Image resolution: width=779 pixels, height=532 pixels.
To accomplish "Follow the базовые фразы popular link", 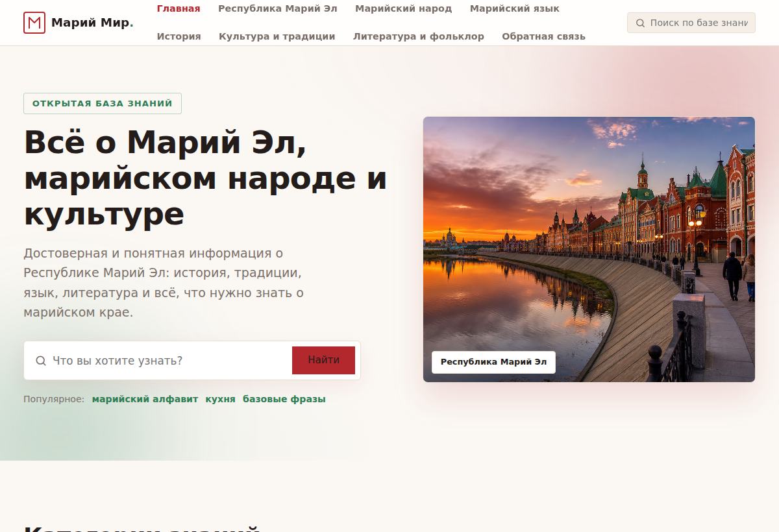I will [x=284, y=399].
